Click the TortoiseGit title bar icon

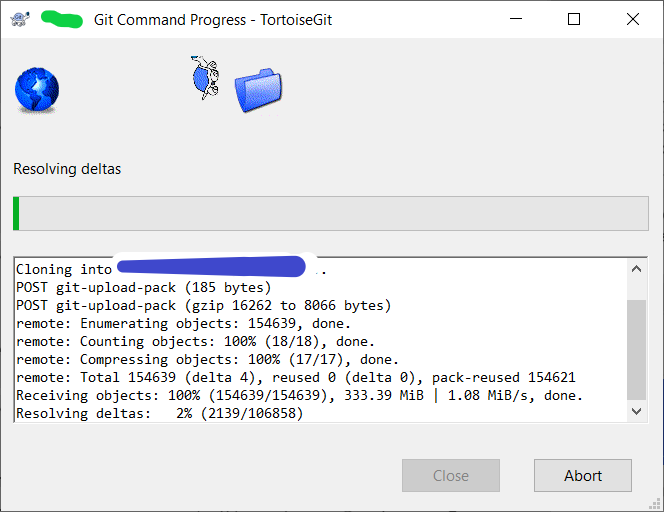coord(19,19)
